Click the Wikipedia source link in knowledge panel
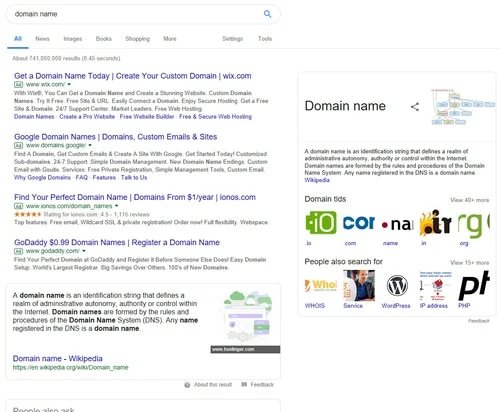This screenshot has height=412, width=500. (x=317, y=180)
